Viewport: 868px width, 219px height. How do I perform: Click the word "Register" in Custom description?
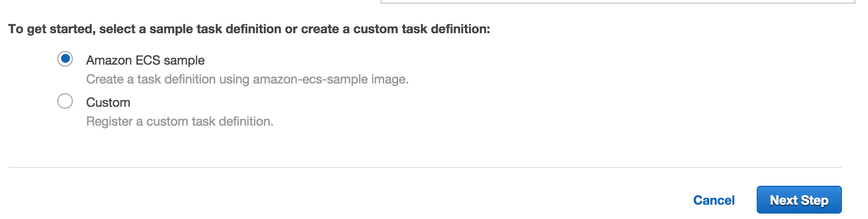(109, 122)
